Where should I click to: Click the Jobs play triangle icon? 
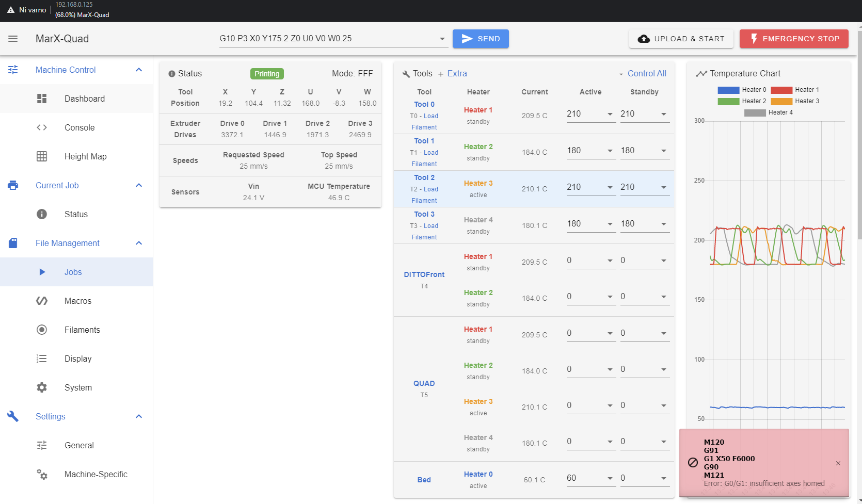[x=42, y=272]
